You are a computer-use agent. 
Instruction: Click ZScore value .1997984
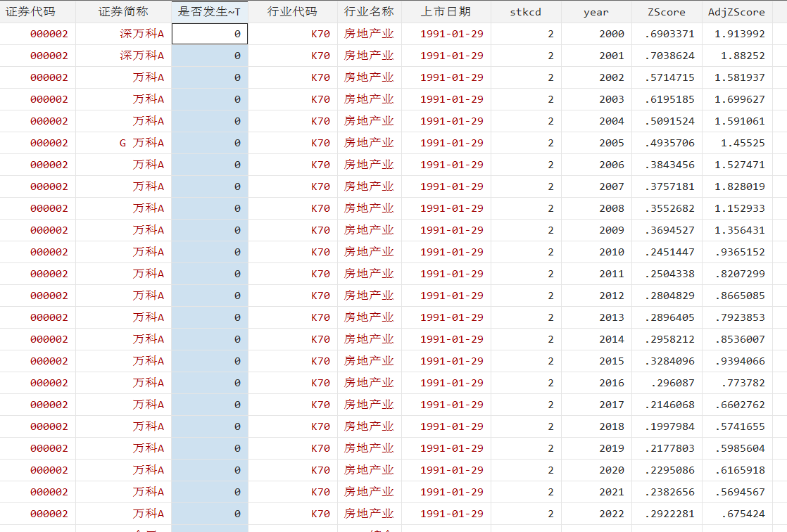click(x=669, y=426)
